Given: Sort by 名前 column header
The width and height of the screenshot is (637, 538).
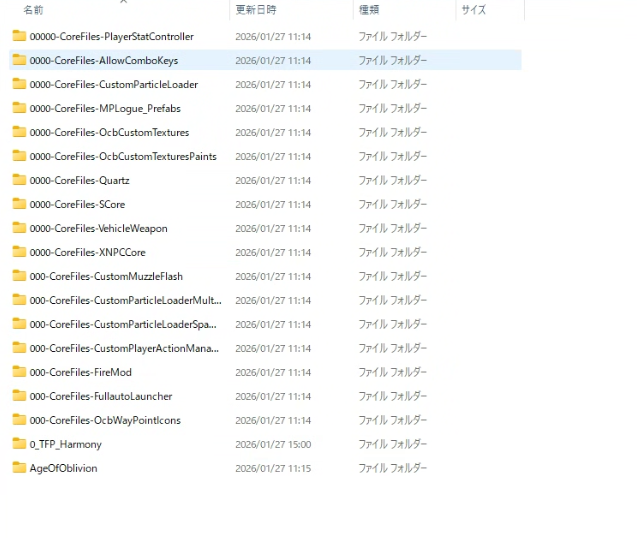Looking at the screenshot, I should click(33, 10).
